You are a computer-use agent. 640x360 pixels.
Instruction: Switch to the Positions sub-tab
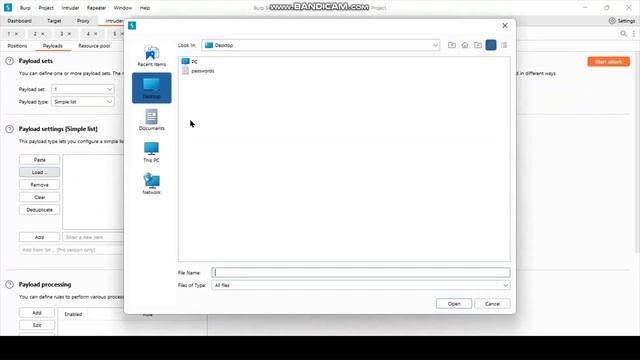coord(17,46)
